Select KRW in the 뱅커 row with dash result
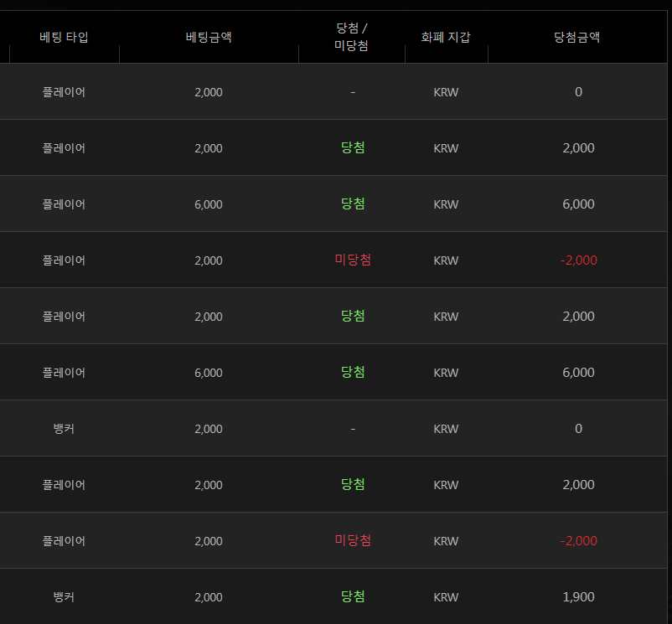Viewport: 672px width, 624px height. coord(446,429)
